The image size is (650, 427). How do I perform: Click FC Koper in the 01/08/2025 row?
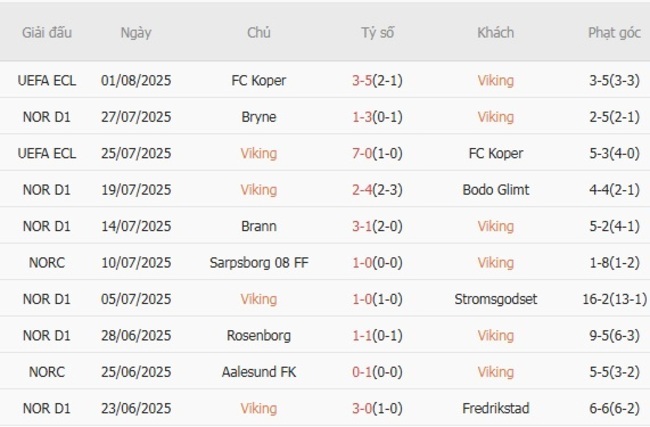tap(259, 81)
